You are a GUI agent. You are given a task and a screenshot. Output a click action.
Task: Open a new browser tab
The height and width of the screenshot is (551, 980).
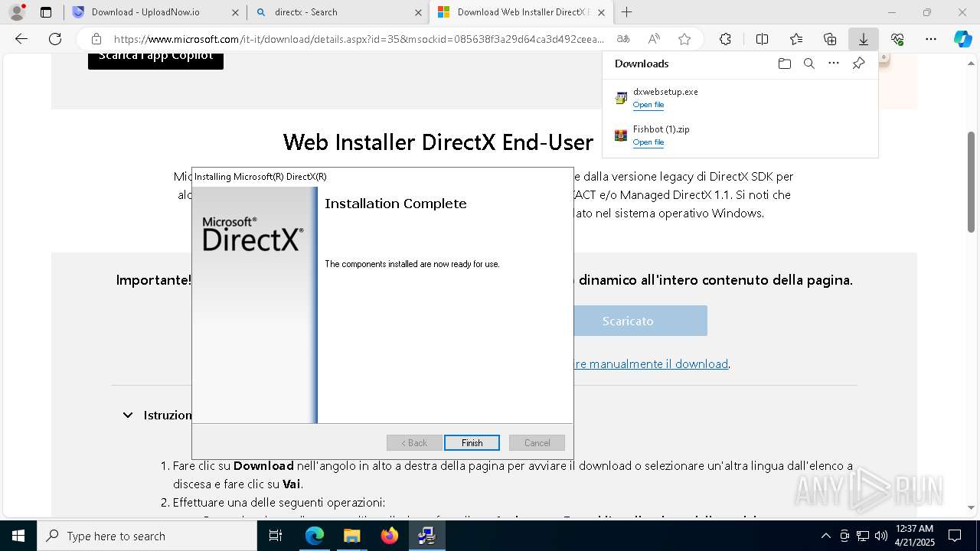pyautogui.click(x=626, y=12)
